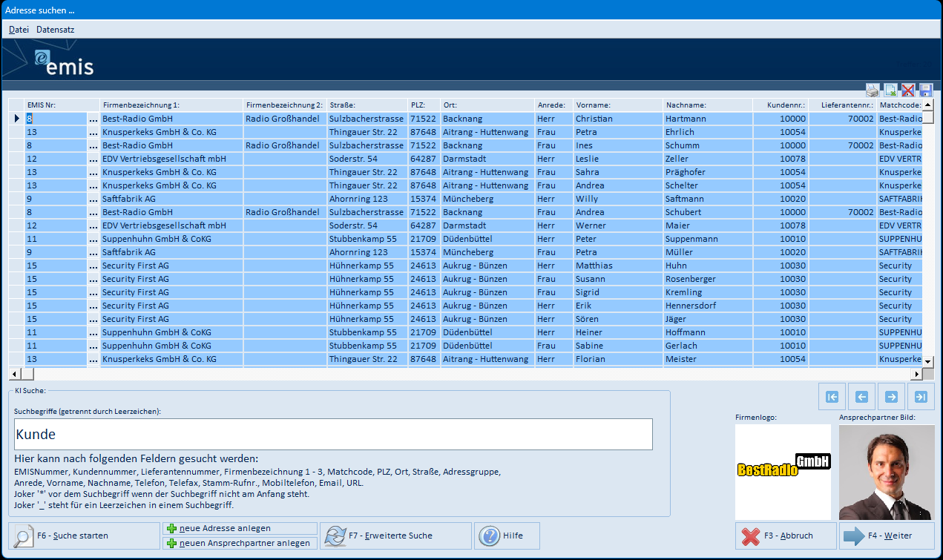This screenshot has width=943, height=560.
Task: Save grid layout with the floppy disk icon
Action: point(925,90)
